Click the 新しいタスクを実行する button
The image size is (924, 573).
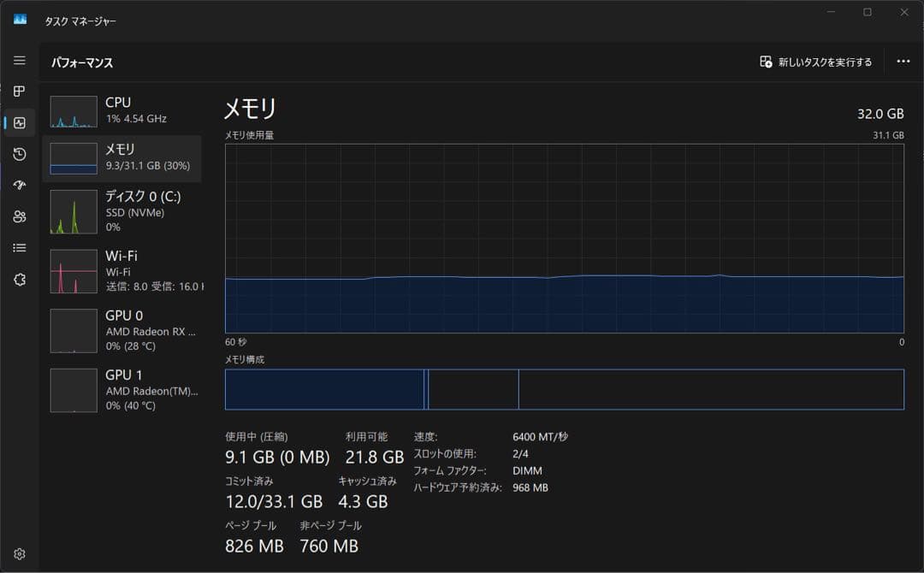[813, 62]
